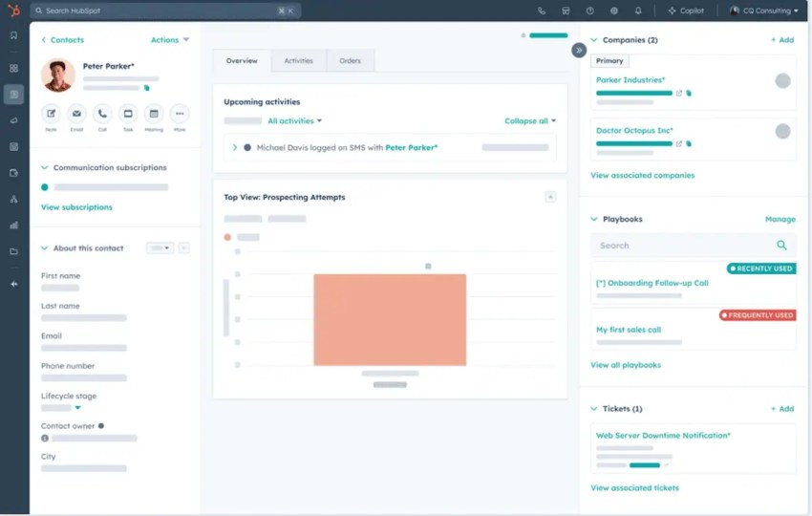The width and height of the screenshot is (812, 516).
Task: Click the Playbooks search magnifier icon
Action: click(x=781, y=245)
